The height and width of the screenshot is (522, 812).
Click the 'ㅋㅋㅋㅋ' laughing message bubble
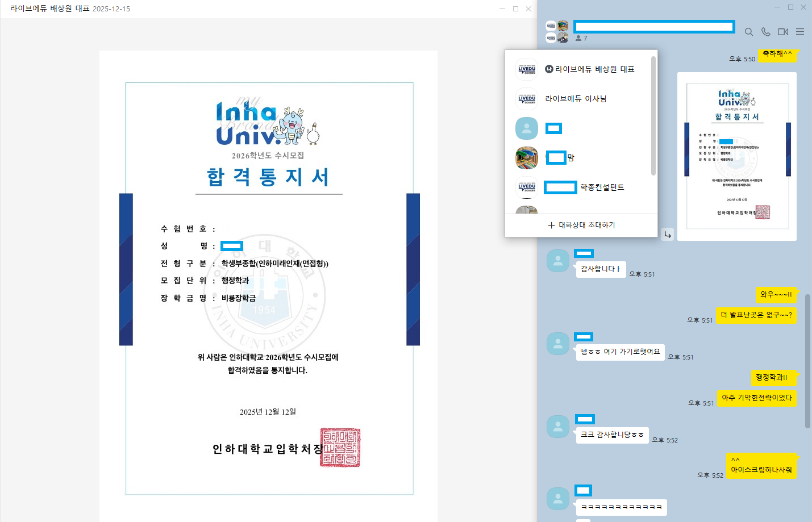click(622, 507)
